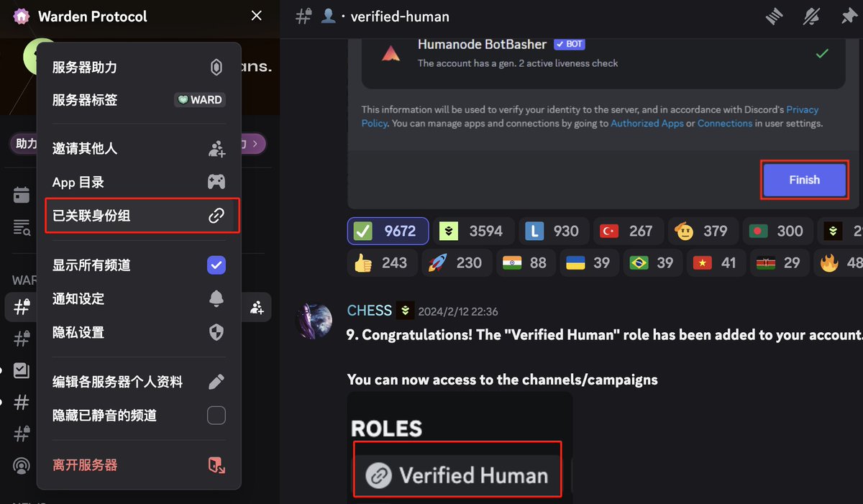863x504 pixels.
Task: Toggle the Kenya flag reaction with 29
Action: tap(780, 262)
